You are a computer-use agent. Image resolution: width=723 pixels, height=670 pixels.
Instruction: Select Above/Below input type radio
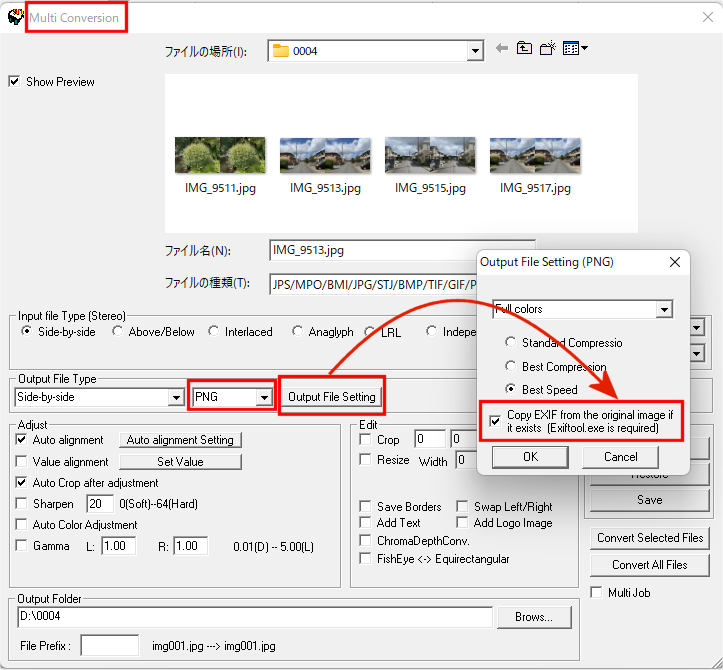[117, 331]
